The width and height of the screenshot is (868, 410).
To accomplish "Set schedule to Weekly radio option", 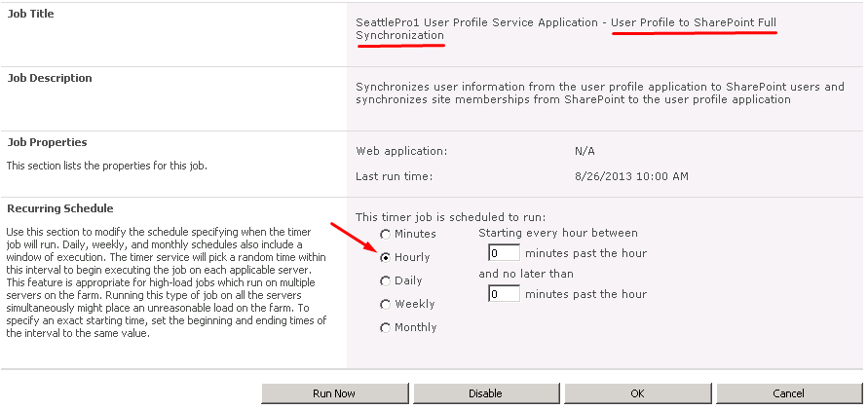I will [x=386, y=305].
